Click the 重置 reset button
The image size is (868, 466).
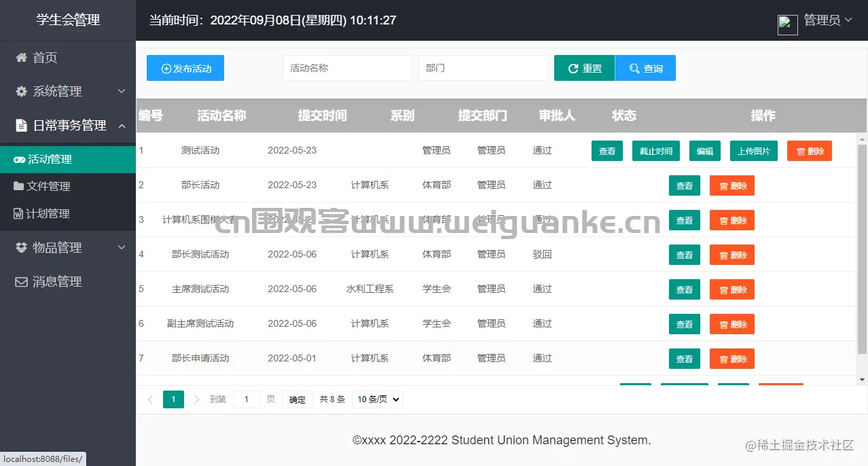coord(585,68)
